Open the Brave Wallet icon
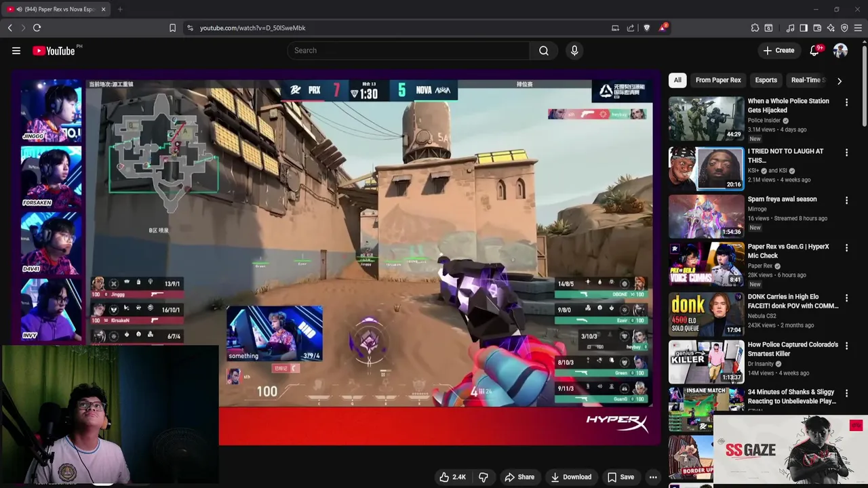This screenshot has height=488, width=868. [x=817, y=28]
